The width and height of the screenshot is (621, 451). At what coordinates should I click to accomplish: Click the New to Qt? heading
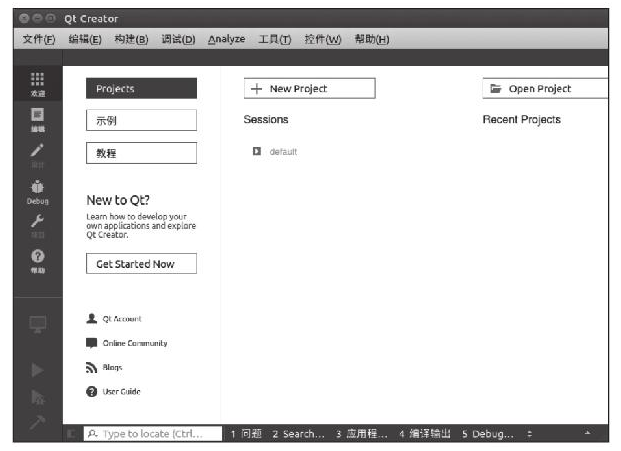(x=118, y=200)
